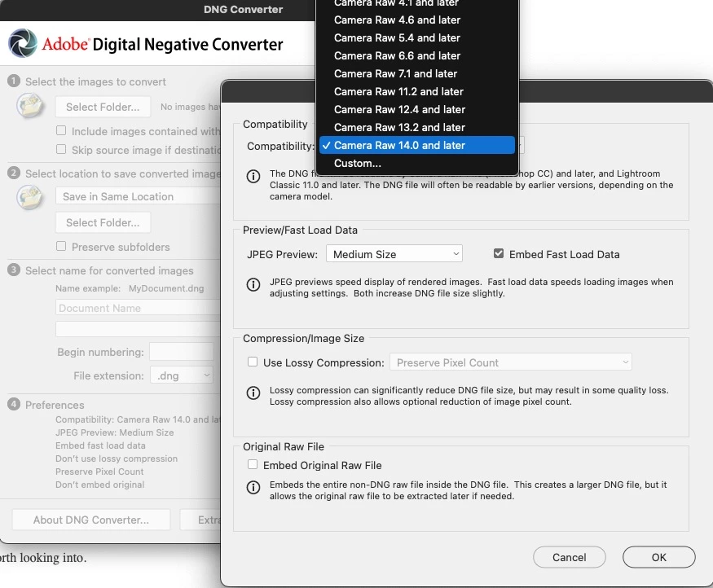Click the info icon under Embed Original Raw File
Image resolution: width=713 pixels, height=588 pixels.
click(x=253, y=487)
